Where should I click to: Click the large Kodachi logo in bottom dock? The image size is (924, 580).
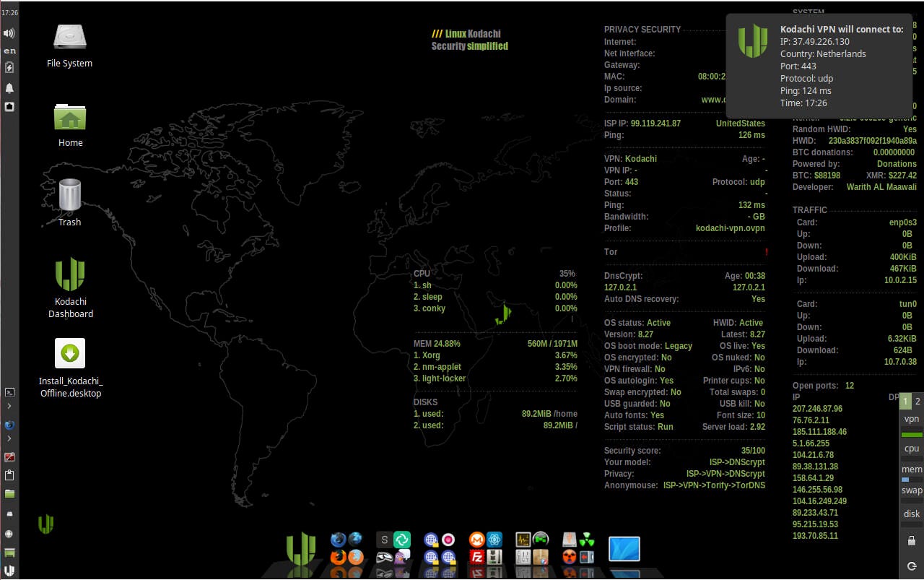301,550
